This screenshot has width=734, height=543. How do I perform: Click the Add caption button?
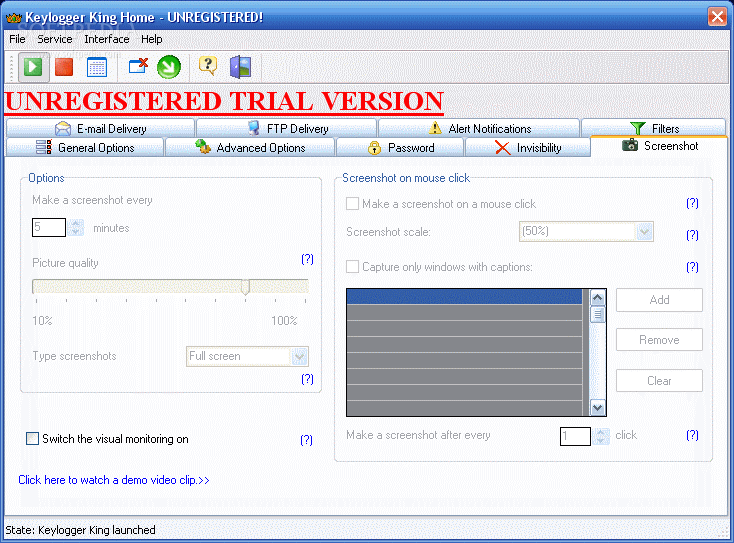tap(659, 300)
